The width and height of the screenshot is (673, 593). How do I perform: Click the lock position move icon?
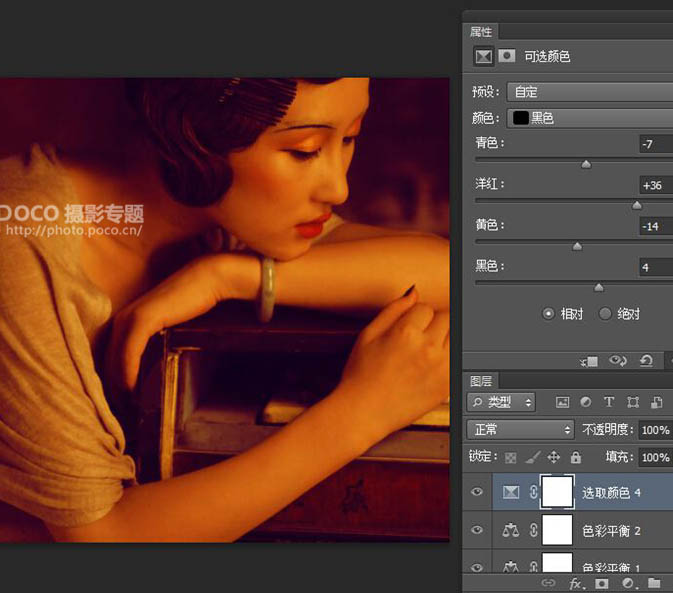pos(554,457)
